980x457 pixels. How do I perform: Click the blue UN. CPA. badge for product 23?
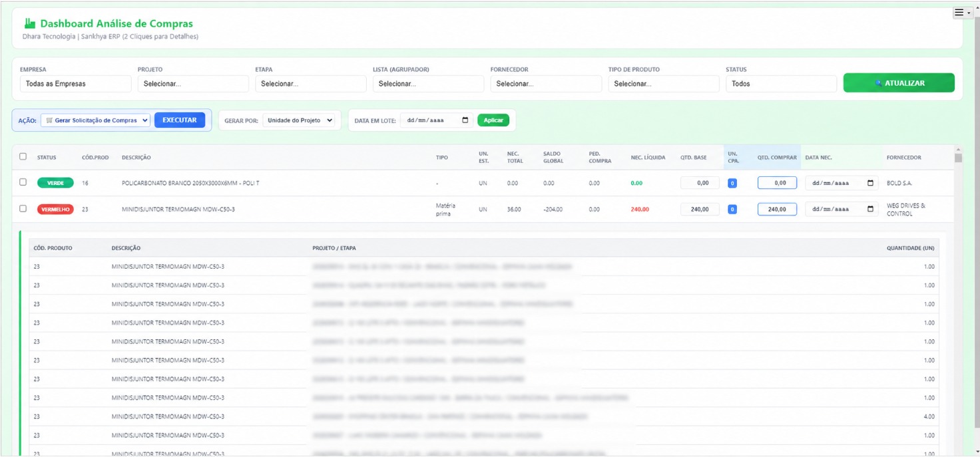tap(732, 209)
